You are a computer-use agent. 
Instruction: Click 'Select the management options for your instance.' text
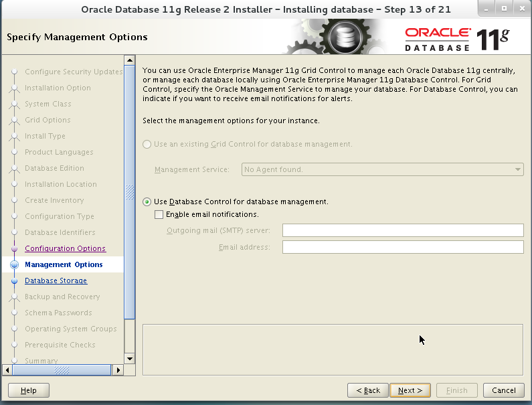pos(231,121)
